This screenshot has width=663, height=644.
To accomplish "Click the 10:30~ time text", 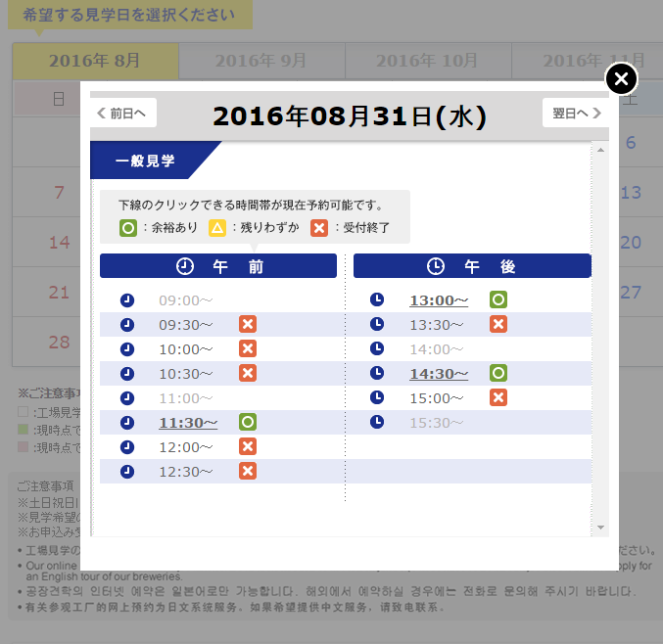I will click(186, 374).
